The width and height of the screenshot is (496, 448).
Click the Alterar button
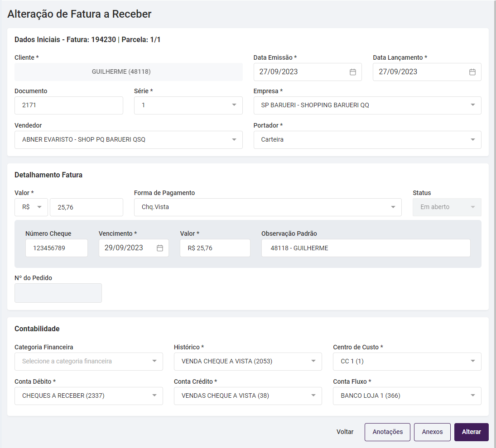click(x=471, y=432)
